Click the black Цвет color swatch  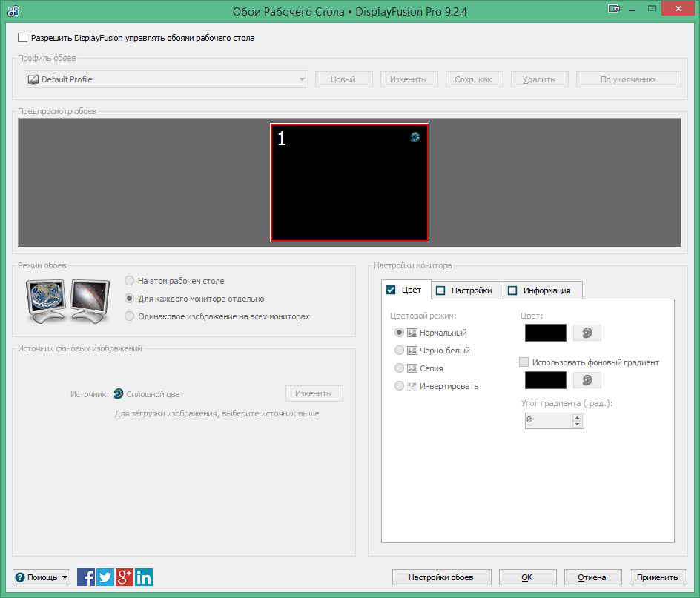pyautogui.click(x=545, y=332)
